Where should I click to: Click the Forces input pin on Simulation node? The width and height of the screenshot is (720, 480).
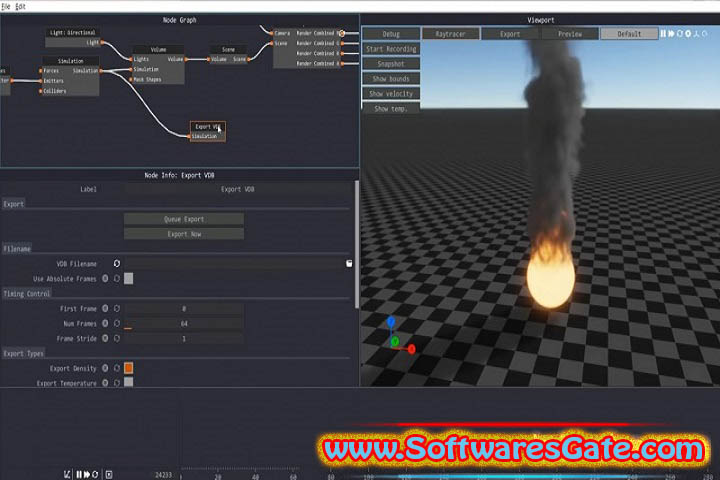point(41,71)
